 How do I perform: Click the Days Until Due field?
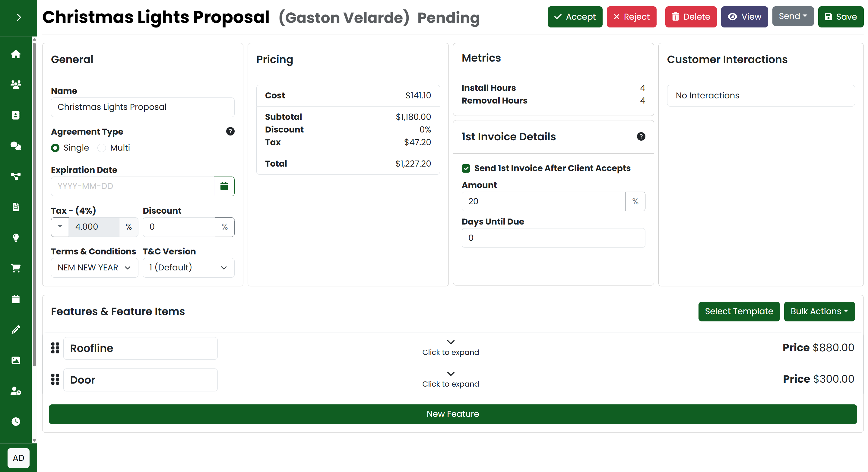coord(553,238)
